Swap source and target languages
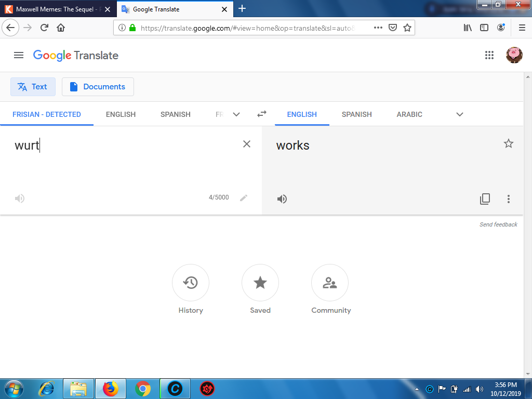 pos(262,114)
